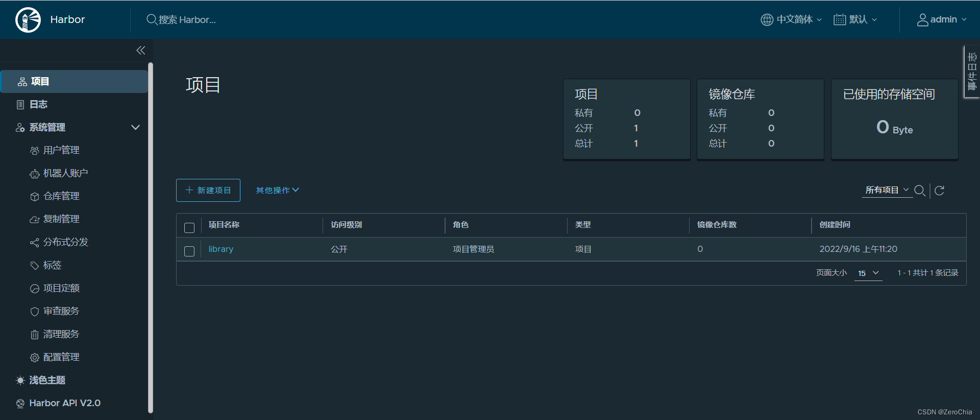Click the 分布式分发 share icon
The width and height of the screenshot is (980, 420).
pyautogui.click(x=35, y=243)
